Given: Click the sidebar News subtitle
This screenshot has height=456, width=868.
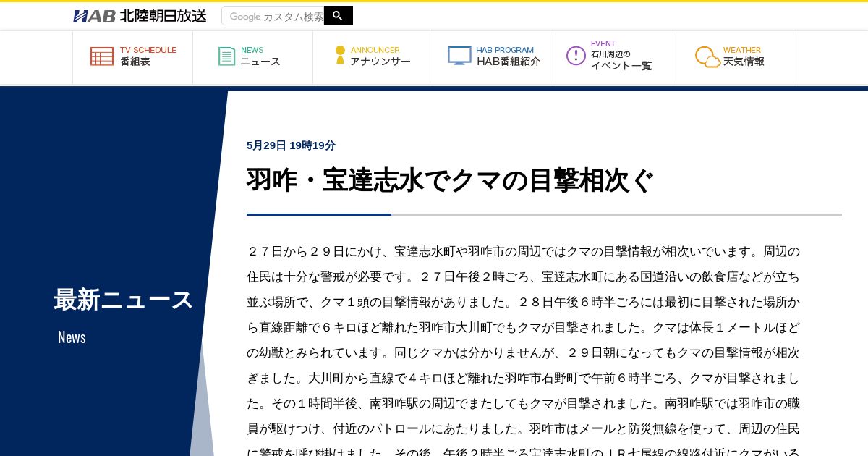Looking at the screenshot, I should (x=72, y=337).
